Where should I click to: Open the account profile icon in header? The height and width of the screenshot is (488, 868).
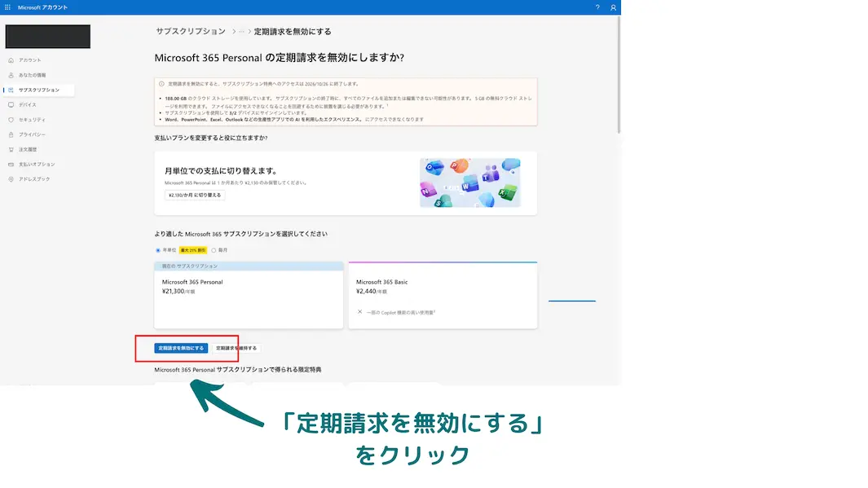point(613,7)
